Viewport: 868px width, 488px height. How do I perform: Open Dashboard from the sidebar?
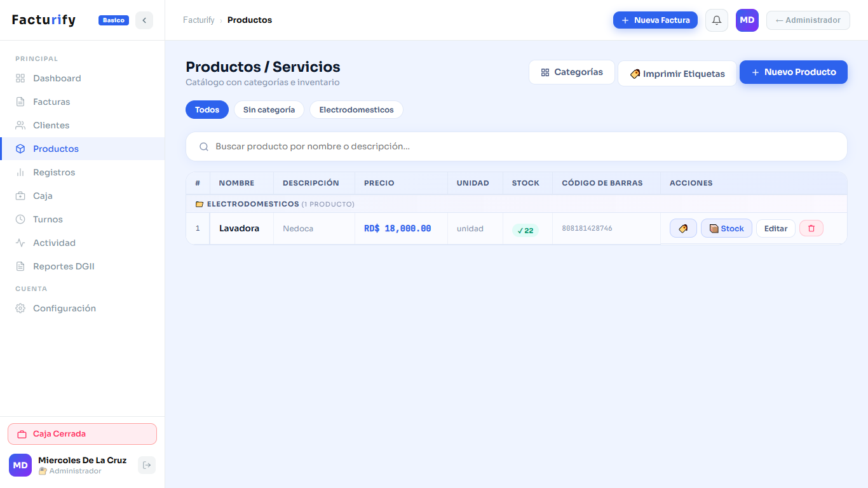point(82,78)
